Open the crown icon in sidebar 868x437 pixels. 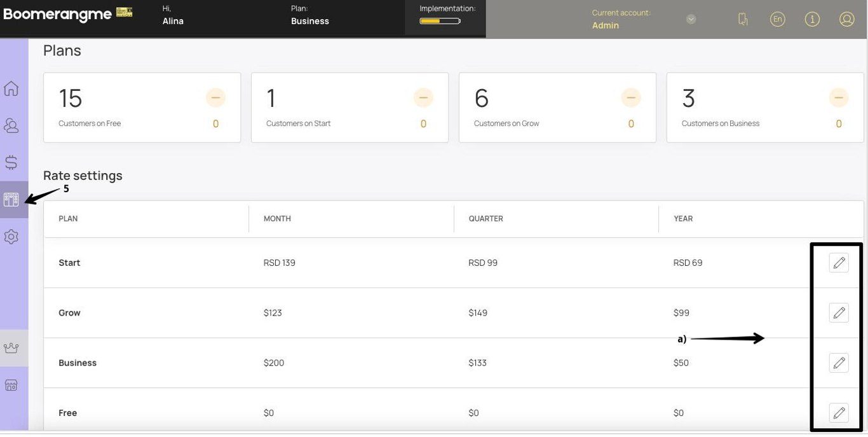pyautogui.click(x=11, y=348)
